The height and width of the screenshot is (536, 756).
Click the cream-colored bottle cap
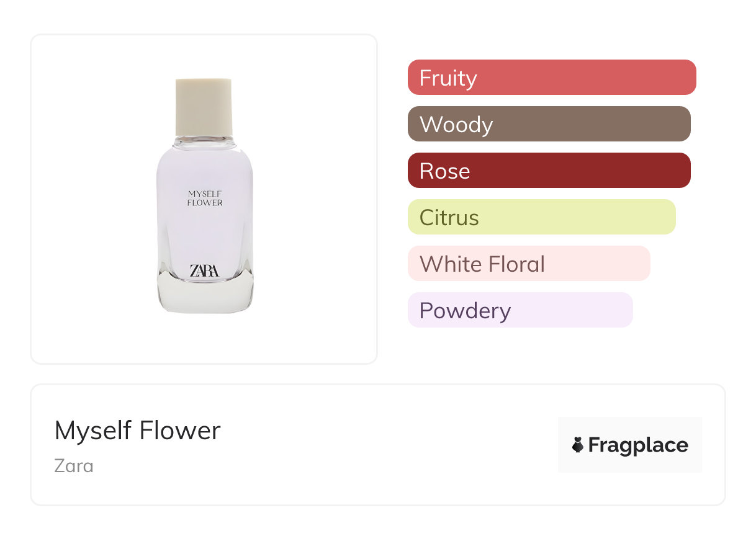[x=204, y=106]
